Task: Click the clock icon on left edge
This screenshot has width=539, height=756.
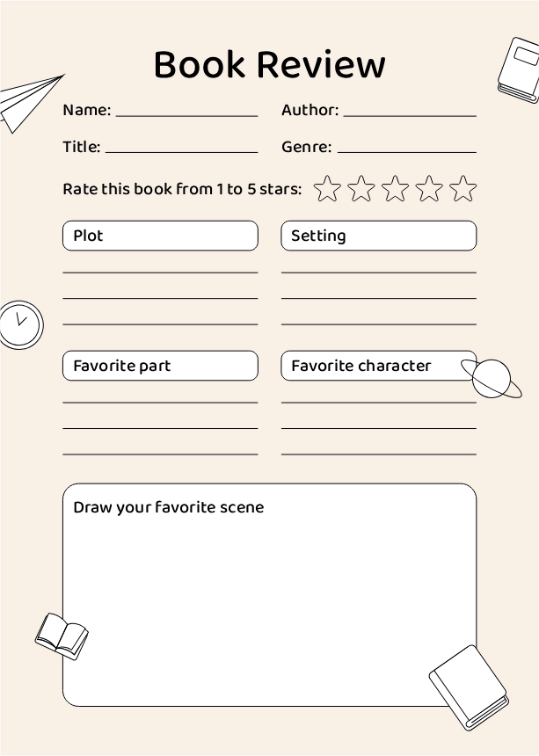Action: click(x=19, y=324)
